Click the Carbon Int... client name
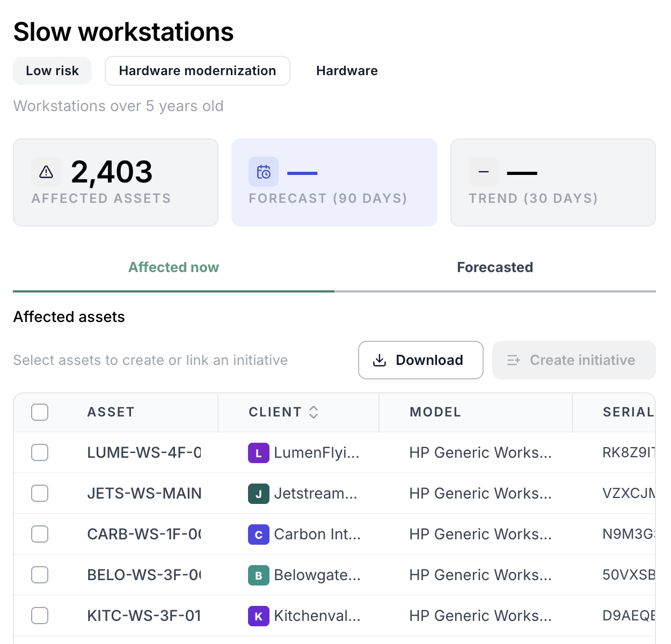This screenshot has width=671, height=644. [317, 534]
